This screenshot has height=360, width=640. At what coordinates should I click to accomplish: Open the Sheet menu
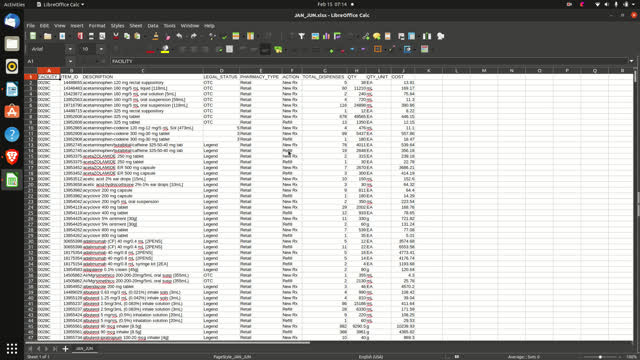click(136, 26)
